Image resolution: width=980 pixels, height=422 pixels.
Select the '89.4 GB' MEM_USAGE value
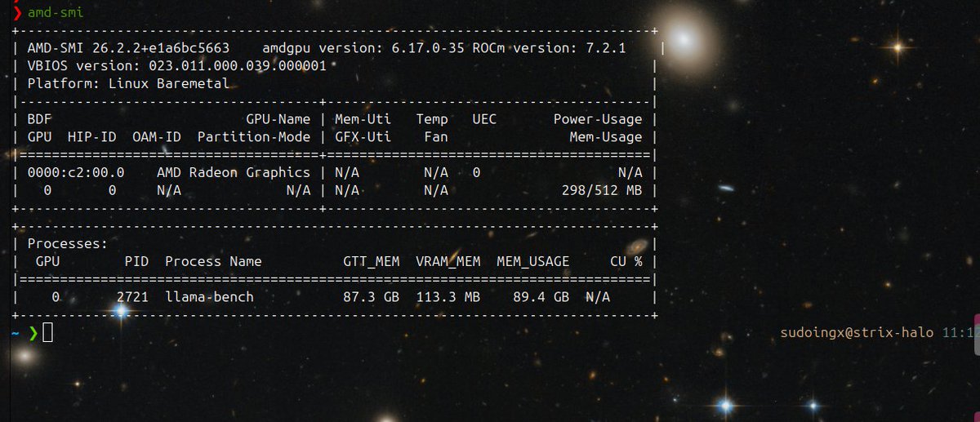tap(541, 297)
